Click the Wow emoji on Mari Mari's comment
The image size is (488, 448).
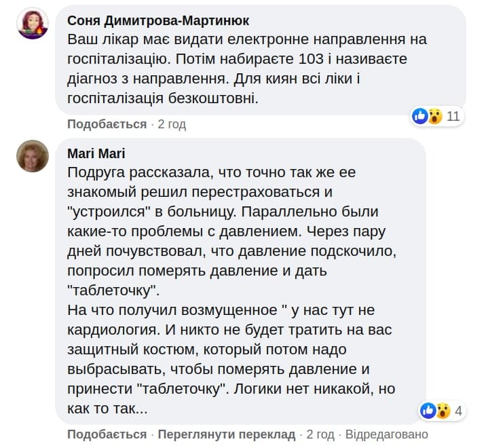tap(443, 411)
